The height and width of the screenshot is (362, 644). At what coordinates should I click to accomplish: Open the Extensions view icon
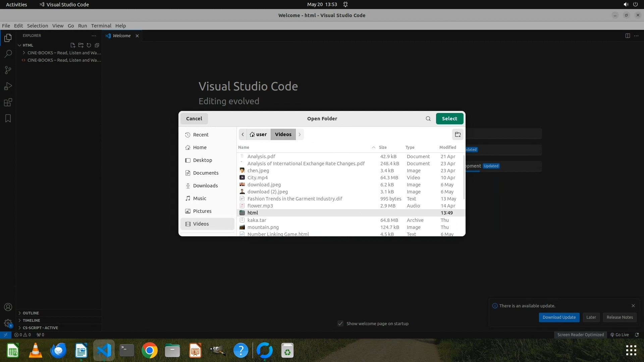pyautogui.click(x=8, y=102)
